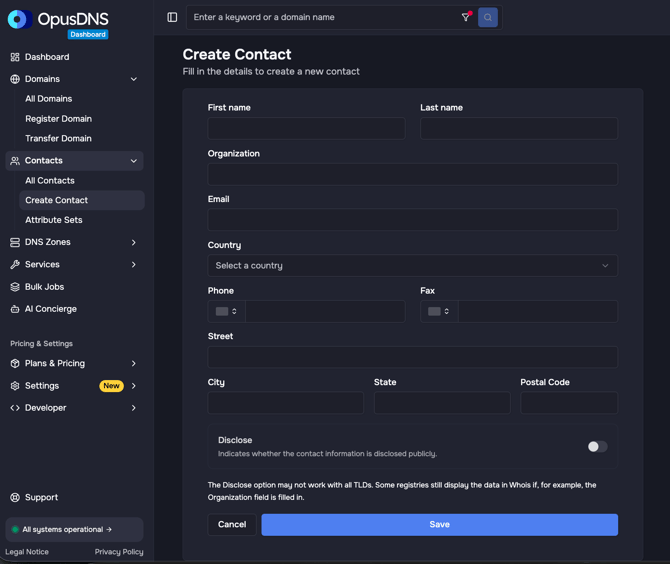The width and height of the screenshot is (670, 564).
Task: Click the New badge beside Settings
Action: pos(111,386)
